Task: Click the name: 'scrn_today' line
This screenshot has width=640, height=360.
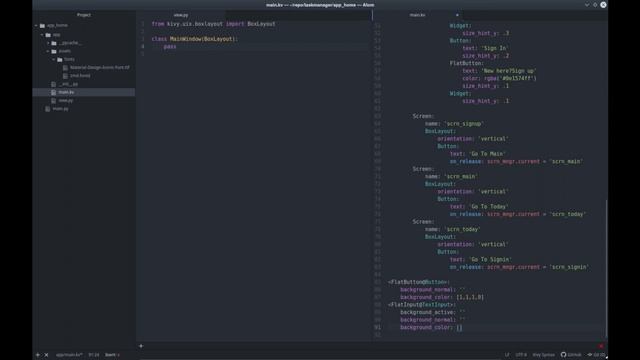Action: coord(453,229)
